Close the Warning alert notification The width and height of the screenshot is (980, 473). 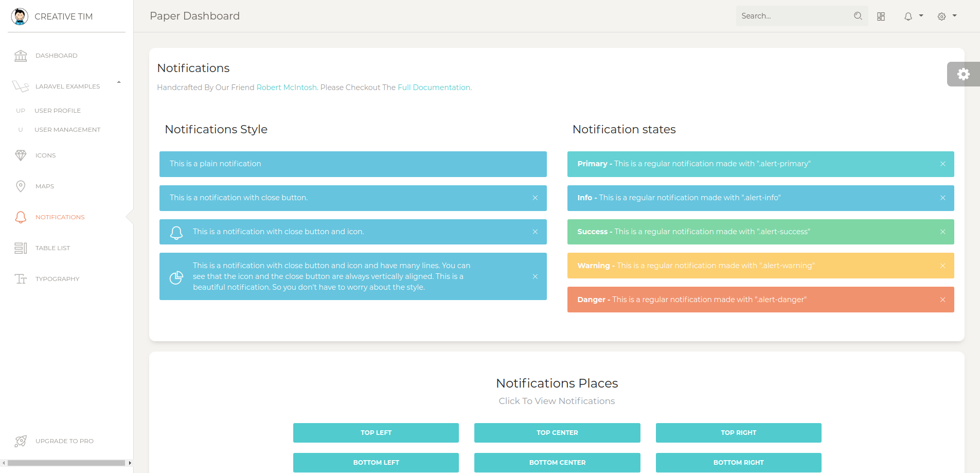tap(942, 266)
